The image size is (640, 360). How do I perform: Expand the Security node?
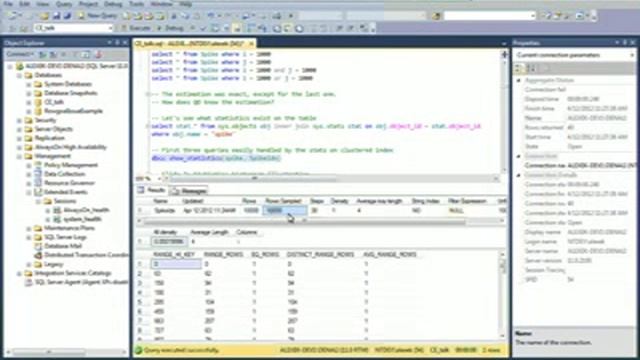coord(19,120)
